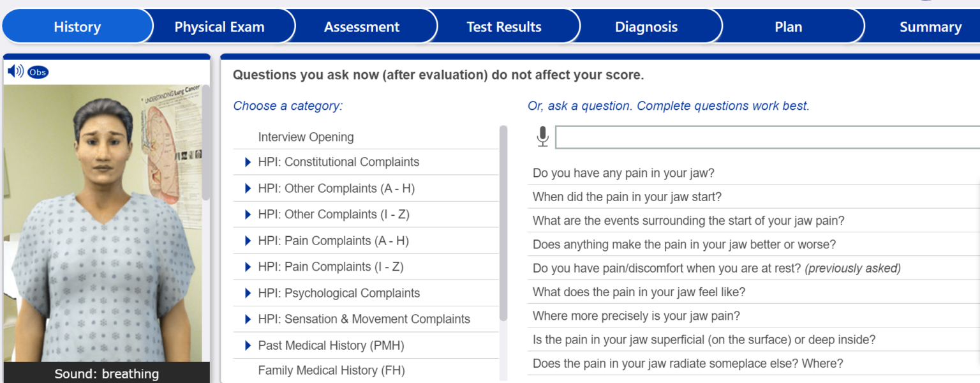Expand Past Medical History (PMH)
Viewport: 980px width, 383px height.
tap(248, 345)
